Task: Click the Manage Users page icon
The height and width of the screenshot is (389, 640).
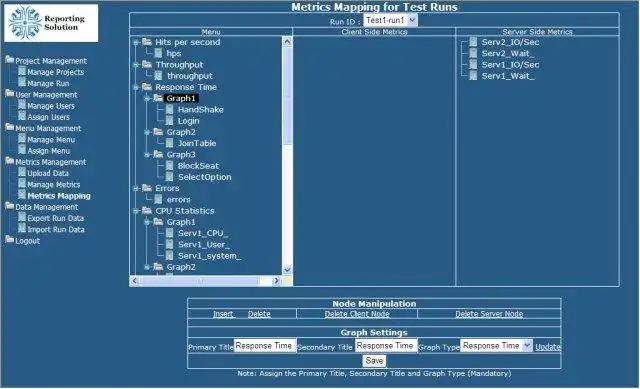Action: [22, 105]
